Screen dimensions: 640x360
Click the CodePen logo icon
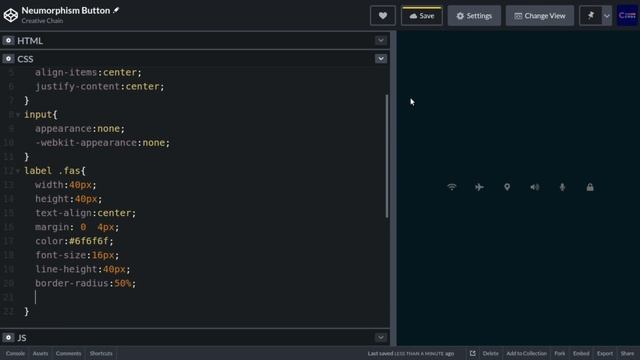coord(11,15)
